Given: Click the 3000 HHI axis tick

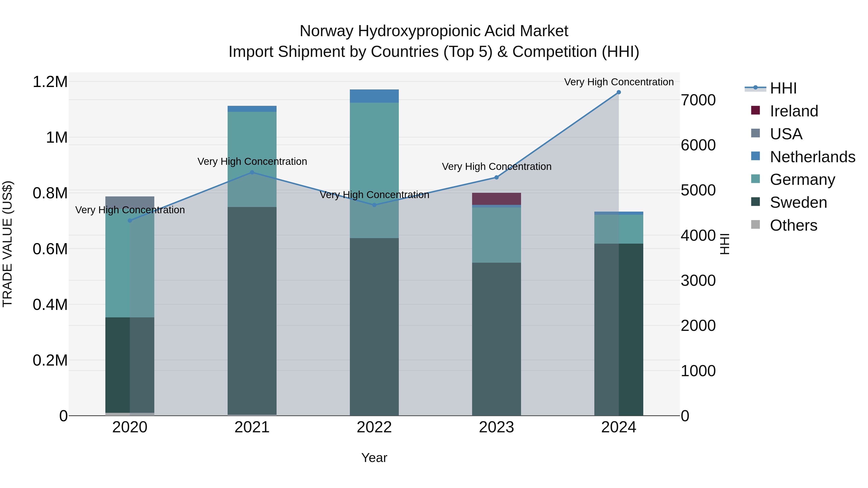Looking at the screenshot, I should [x=698, y=281].
